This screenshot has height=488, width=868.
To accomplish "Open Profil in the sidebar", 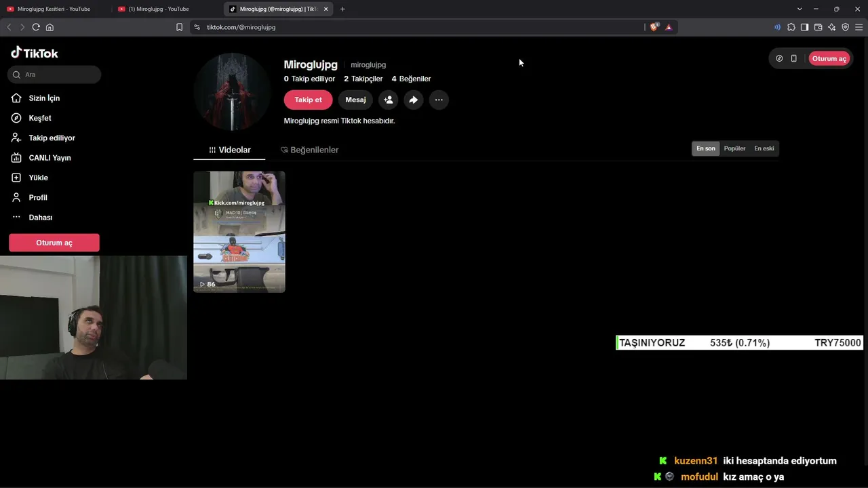I will point(38,197).
